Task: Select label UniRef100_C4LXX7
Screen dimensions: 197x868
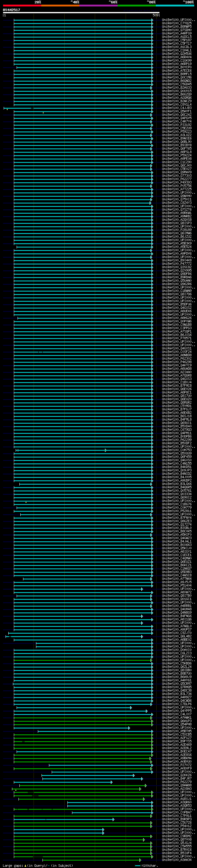Action: (x=177, y=714)
